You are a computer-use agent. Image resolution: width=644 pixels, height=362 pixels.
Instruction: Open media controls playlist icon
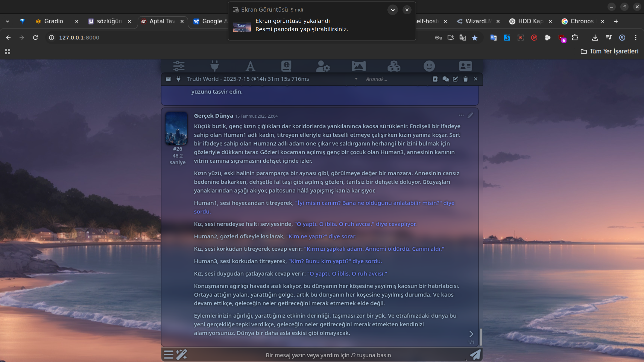click(x=609, y=38)
